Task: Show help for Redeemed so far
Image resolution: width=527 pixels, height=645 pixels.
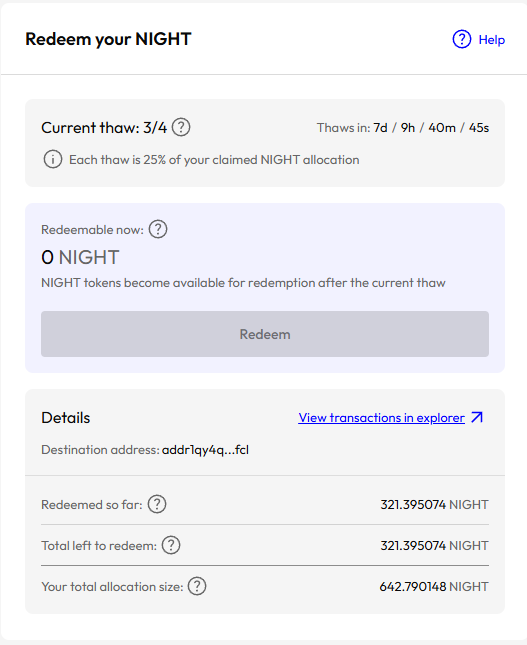Action: [157, 504]
